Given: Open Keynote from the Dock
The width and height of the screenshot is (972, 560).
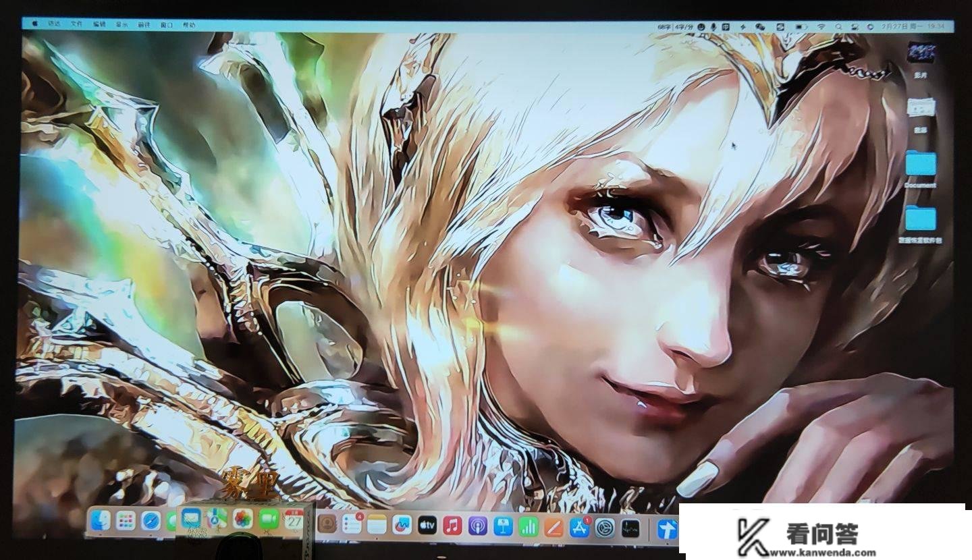Looking at the screenshot, I should tap(503, 526).
